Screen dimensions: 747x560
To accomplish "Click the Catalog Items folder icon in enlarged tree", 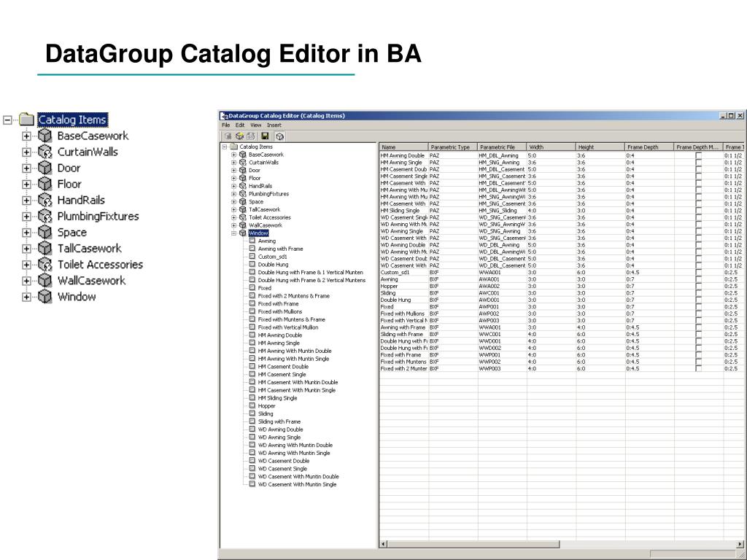I will click(x=27, y=119).
